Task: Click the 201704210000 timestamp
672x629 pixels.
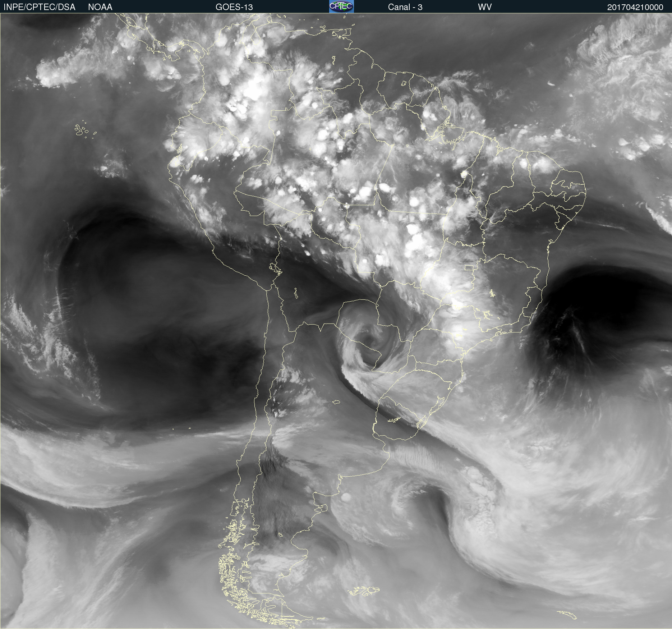Action: pos(635,7)
